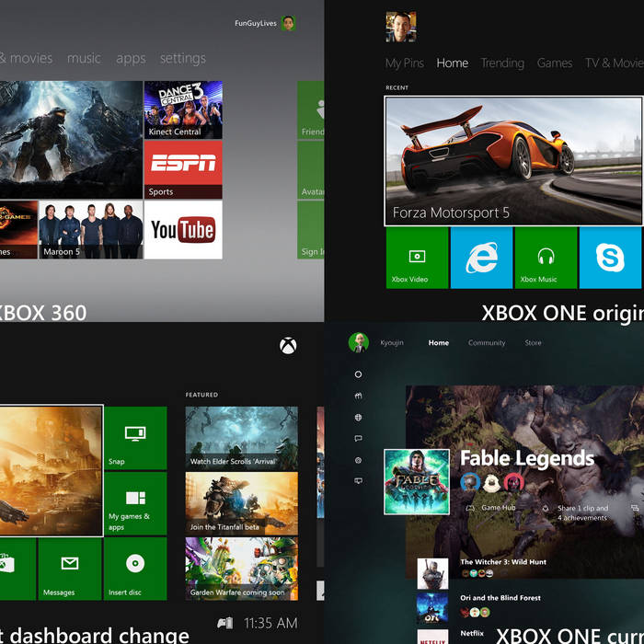This screenshot has width=644, height=644.
Task: Open The Witcher 3: Wild Hunt cover art
Action: [432, 574]
